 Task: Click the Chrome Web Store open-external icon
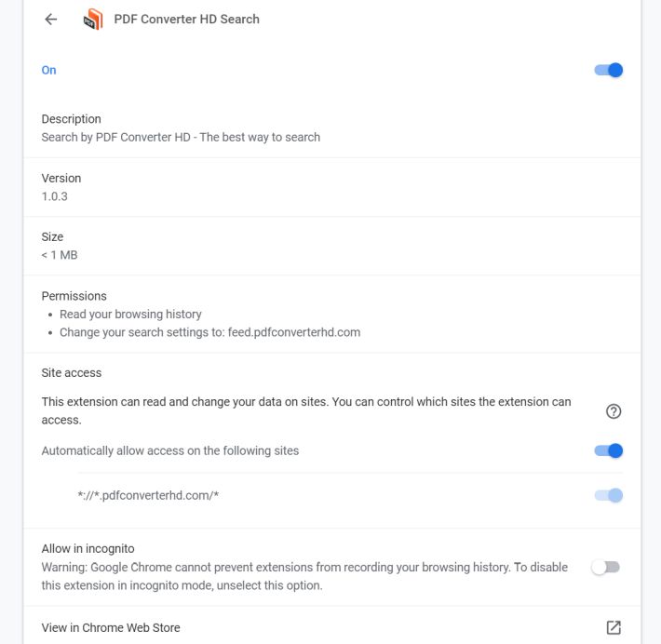[x=613, y=627]
